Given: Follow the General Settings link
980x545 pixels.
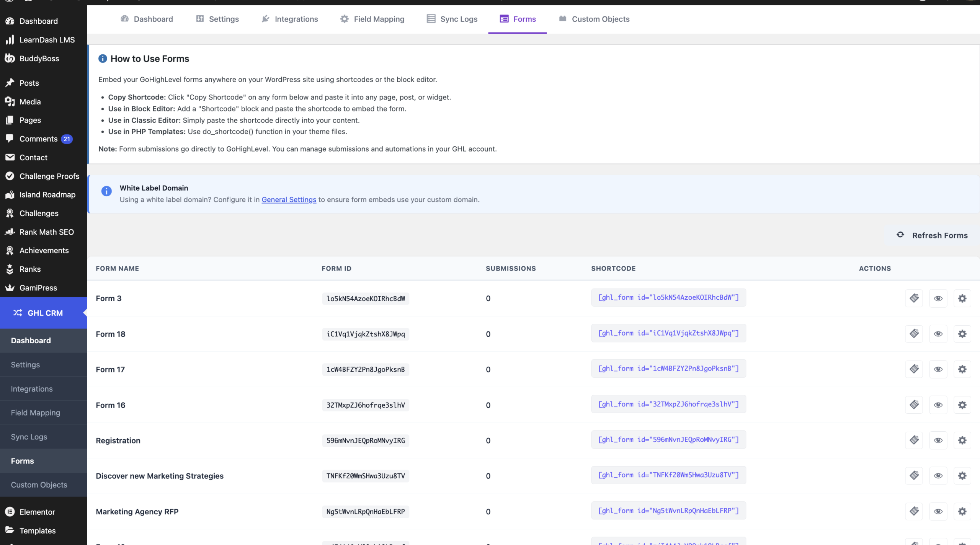Looking at the screenshot, I should click(289, 199).
